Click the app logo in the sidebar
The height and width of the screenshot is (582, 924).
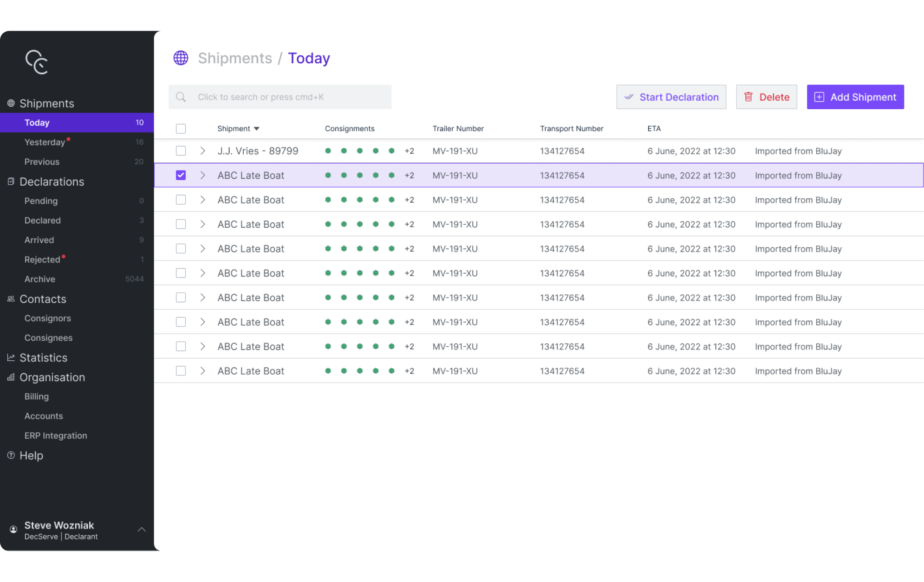37,62
